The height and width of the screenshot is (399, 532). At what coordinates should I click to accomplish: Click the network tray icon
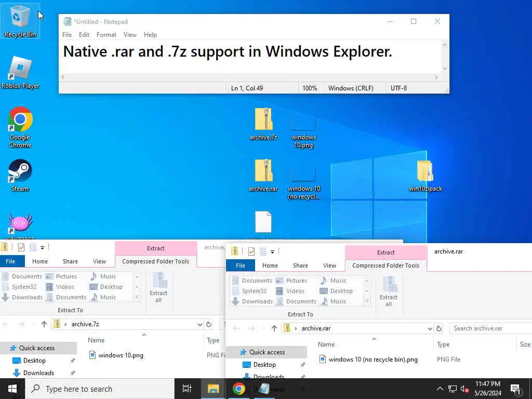coord(453,389)
